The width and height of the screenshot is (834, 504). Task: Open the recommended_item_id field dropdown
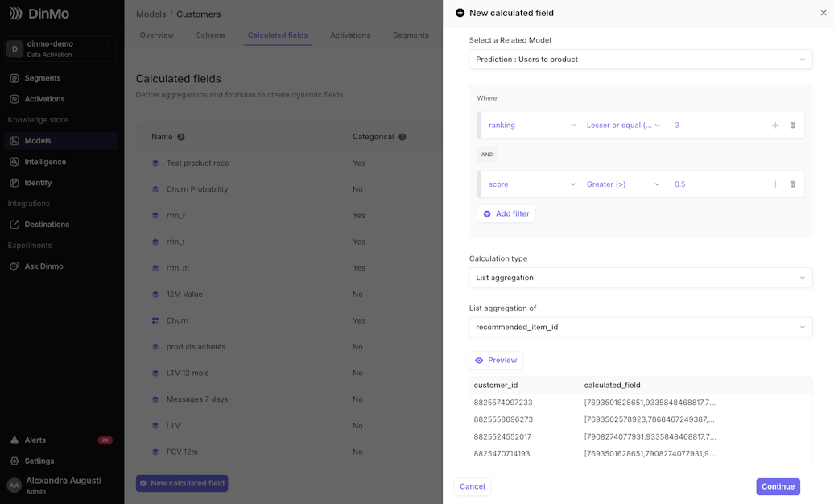tap(641, 327)
